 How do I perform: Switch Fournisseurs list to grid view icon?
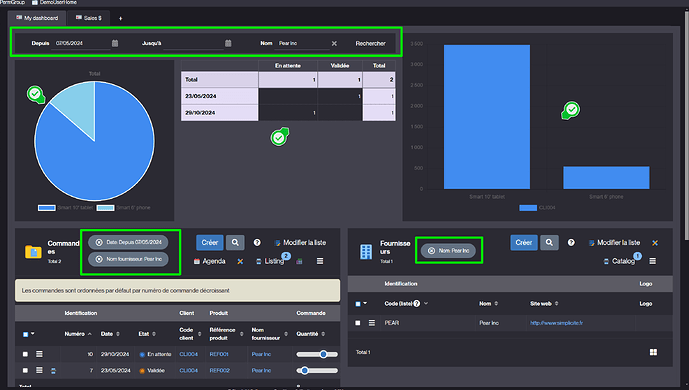coord(653,352)
